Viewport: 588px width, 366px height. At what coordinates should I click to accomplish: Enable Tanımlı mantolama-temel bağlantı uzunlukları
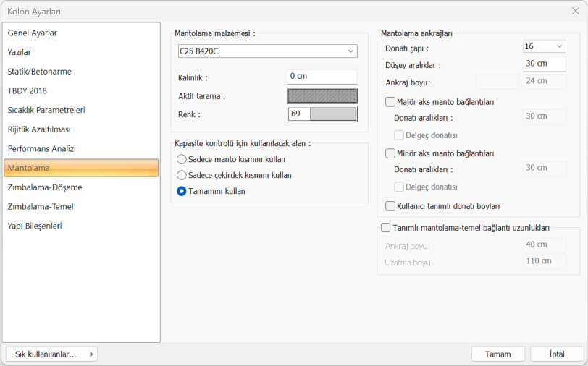point(385,227)
